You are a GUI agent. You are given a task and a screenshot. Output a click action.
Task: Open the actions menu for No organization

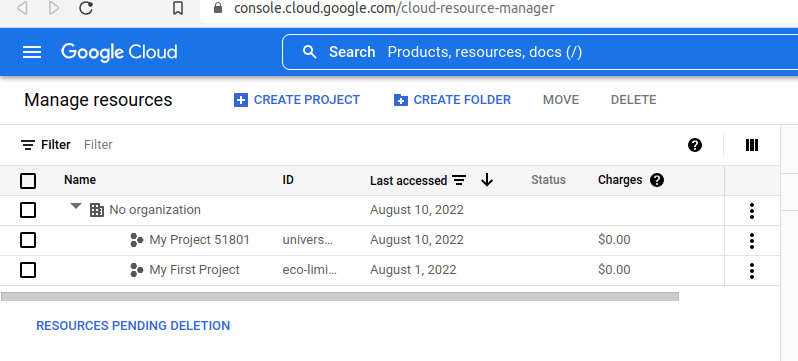click(752, 210)
